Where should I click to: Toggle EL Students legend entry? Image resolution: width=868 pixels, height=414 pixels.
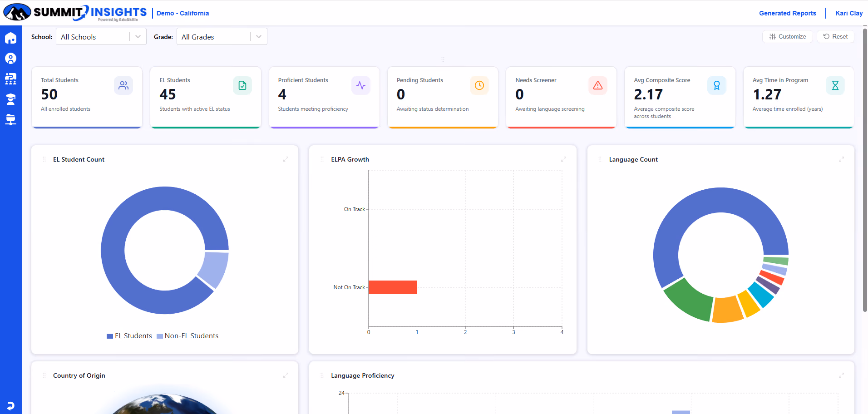(129, 336)
